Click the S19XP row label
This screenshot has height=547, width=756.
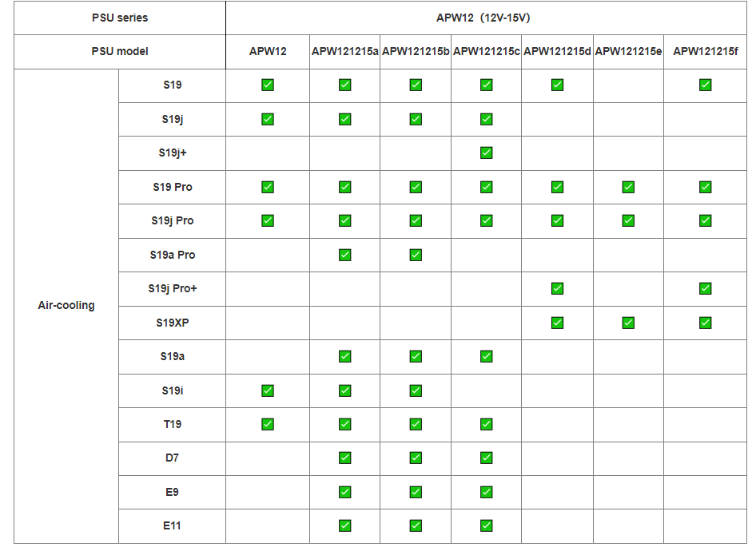[x=172, y=323]
